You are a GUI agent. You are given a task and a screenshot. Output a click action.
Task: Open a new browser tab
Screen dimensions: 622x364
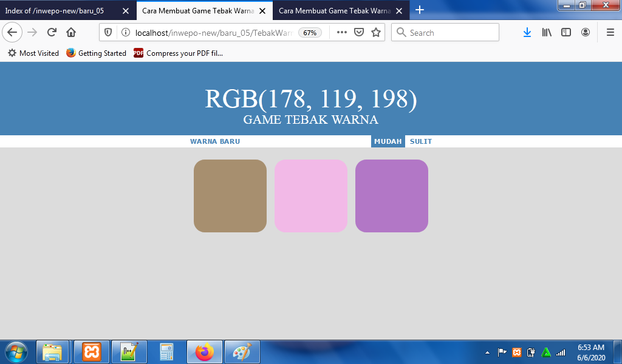pos(419,10)
